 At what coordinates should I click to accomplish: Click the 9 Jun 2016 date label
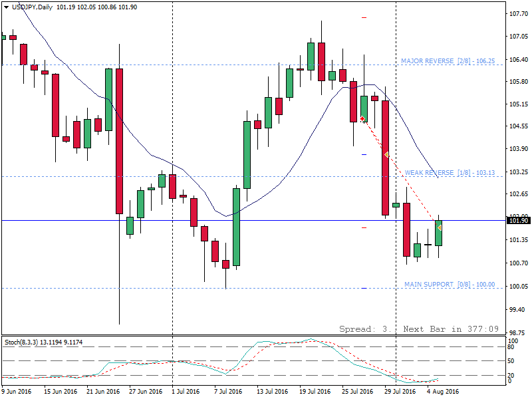pyautogui.click(x=17, y=392)
